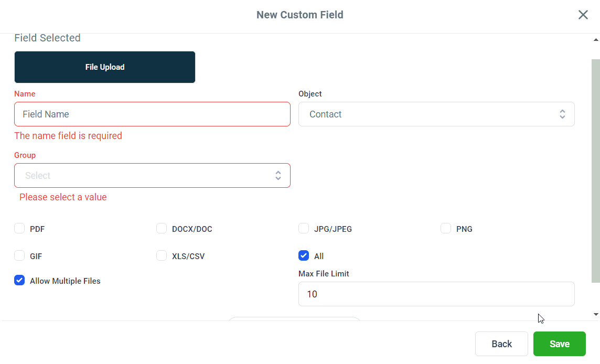Check the DOCX/DOC file type option
Viewport: 600px width, 364px height.
pos(162,228)
